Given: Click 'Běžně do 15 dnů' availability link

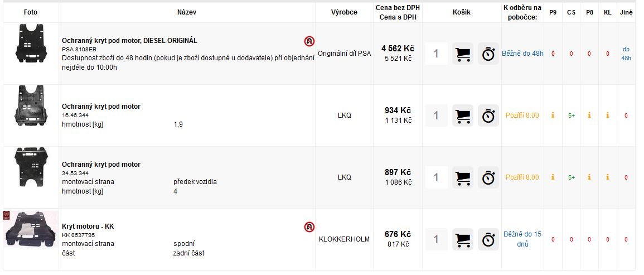Looking at the screenshot, I should [x=522, y=239].
